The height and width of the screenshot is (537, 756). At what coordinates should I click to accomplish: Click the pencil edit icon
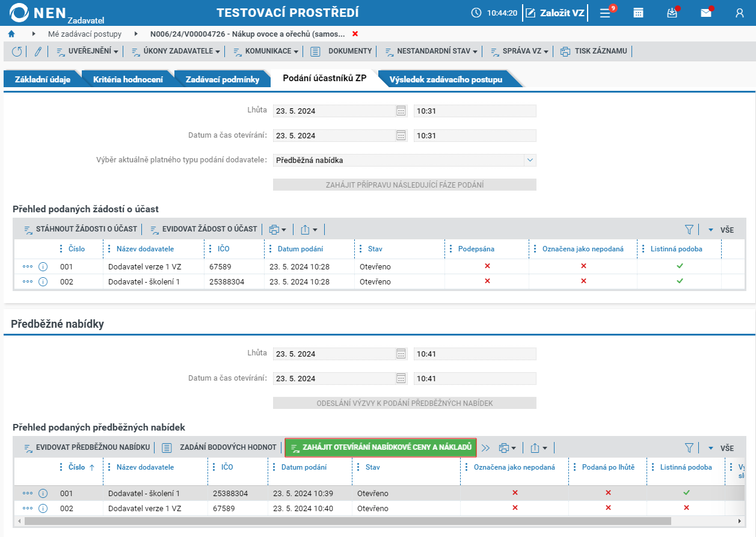[x=38, y=52]
